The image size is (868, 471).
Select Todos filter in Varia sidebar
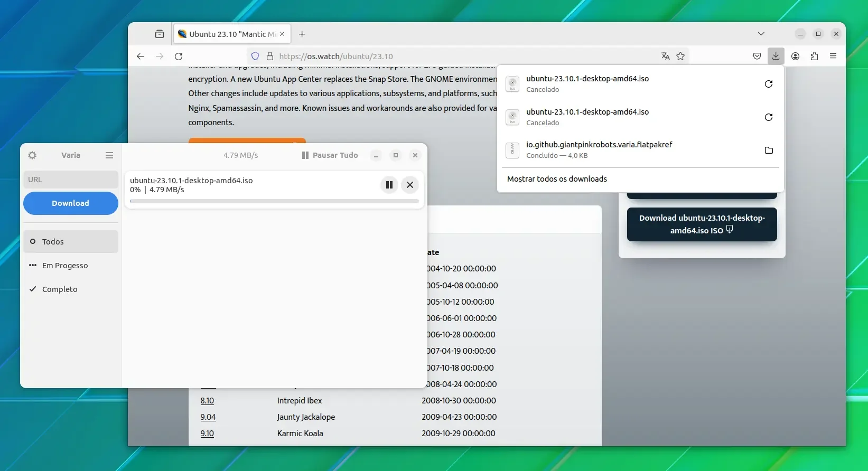[71, 242]
